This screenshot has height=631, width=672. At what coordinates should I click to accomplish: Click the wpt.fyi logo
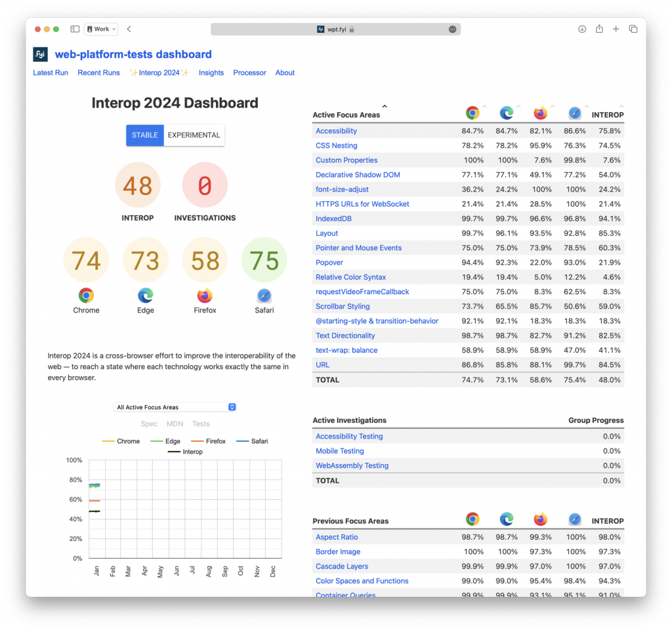pyautogui.click(x=41, y=54)
